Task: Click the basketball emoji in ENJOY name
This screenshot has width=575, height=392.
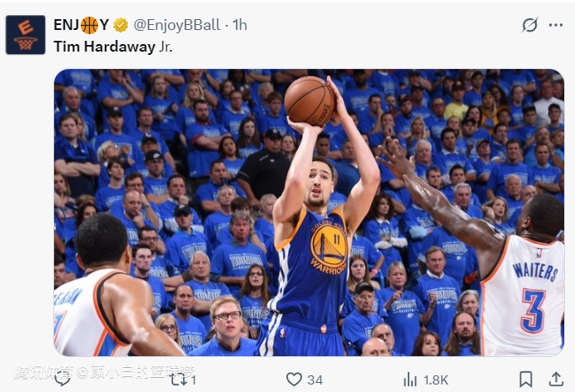Action: [x=90, y=25]
